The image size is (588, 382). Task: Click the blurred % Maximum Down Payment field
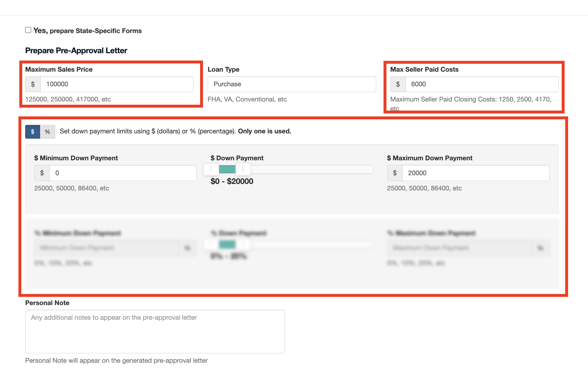(x=460, y=248)
